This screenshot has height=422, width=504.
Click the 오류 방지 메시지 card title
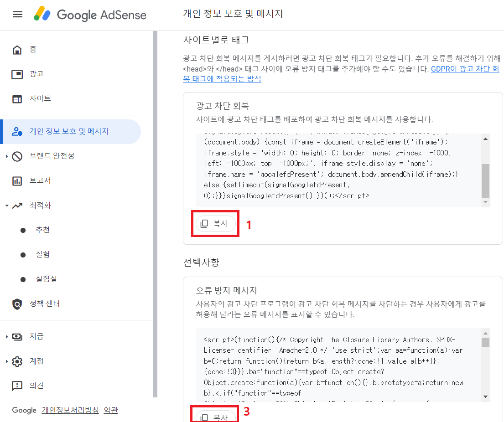point(226,290)
